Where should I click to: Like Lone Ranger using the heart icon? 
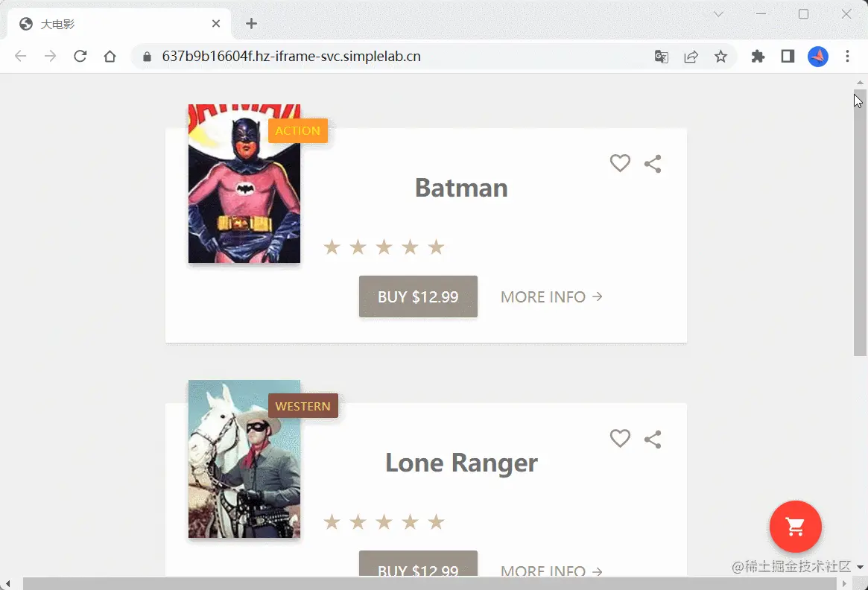pyautogui.click(x=620, y=438)
